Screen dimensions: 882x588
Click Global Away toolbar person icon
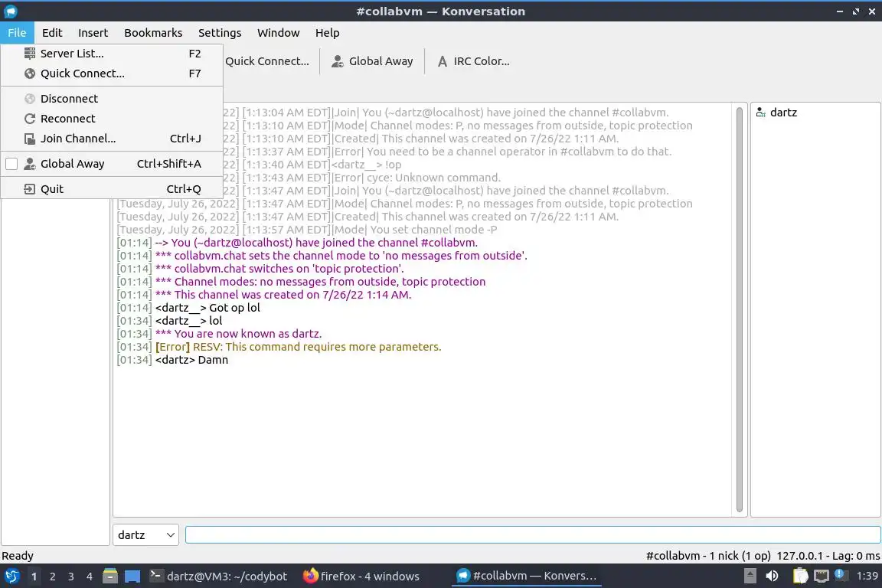(338, 61)
